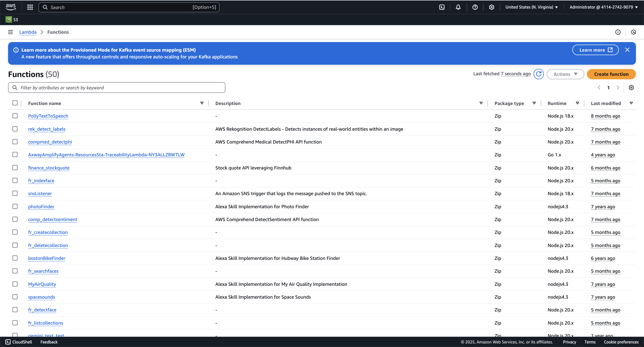Open the Administrator account menu

pos(603,7)
